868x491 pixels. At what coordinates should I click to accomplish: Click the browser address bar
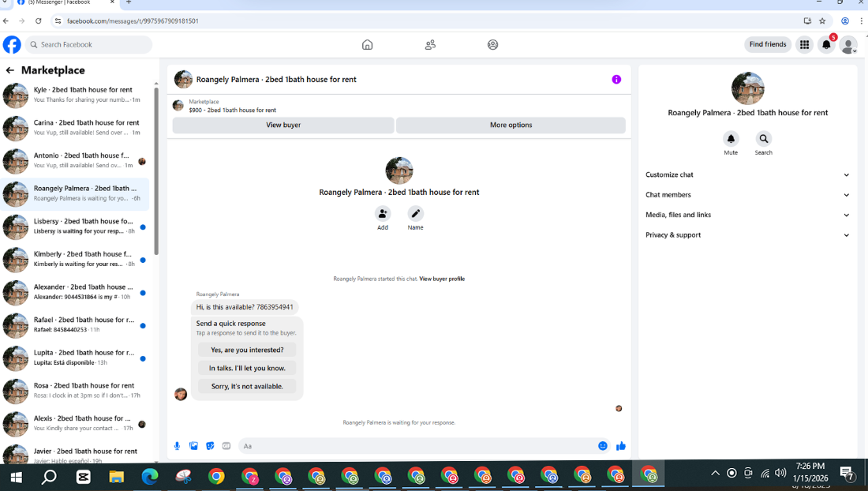click(426, 21)
